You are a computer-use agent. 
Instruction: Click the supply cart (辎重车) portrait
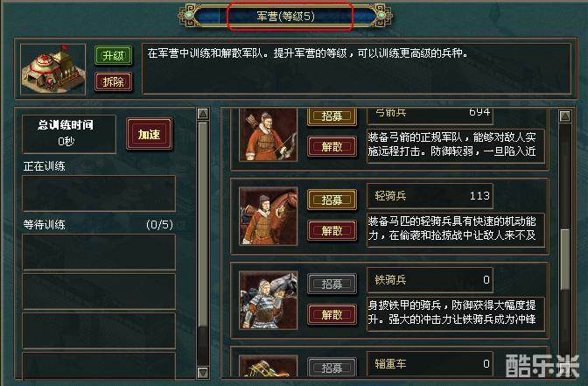coord(268,366)
